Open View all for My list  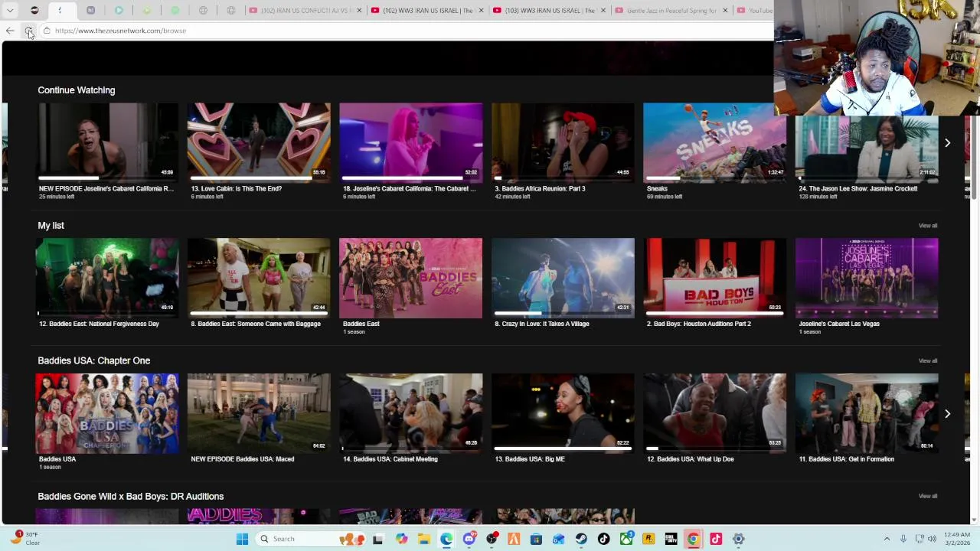pos(927,226)
